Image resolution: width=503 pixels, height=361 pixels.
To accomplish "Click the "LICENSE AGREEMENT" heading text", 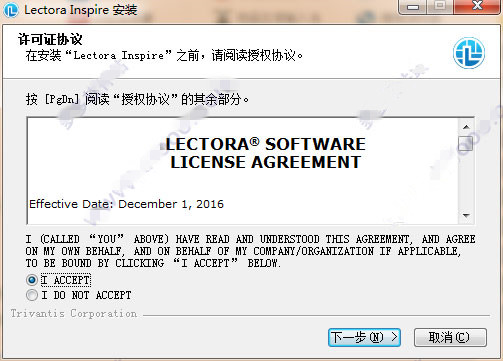I will 266,162.
